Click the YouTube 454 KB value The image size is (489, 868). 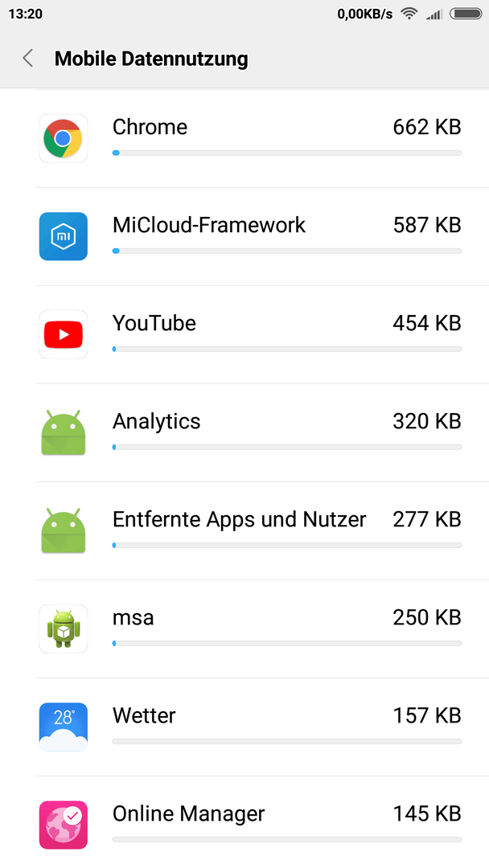(x=427, y=323)
